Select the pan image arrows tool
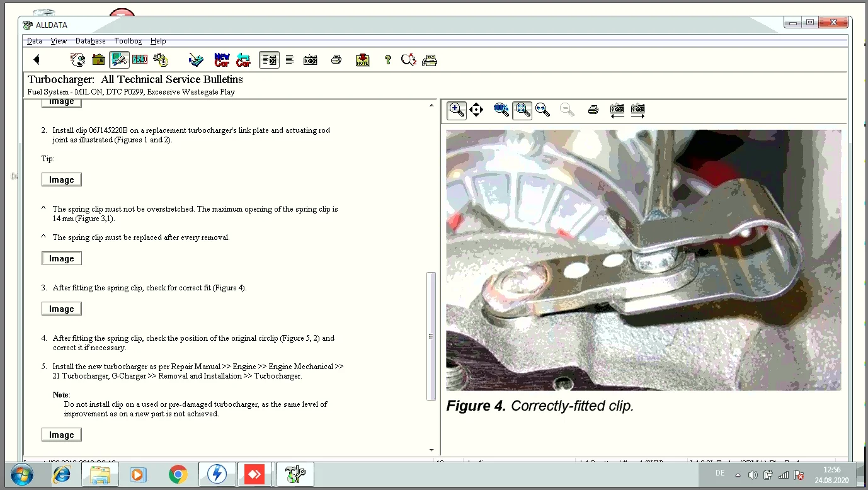 coord(476,110)
